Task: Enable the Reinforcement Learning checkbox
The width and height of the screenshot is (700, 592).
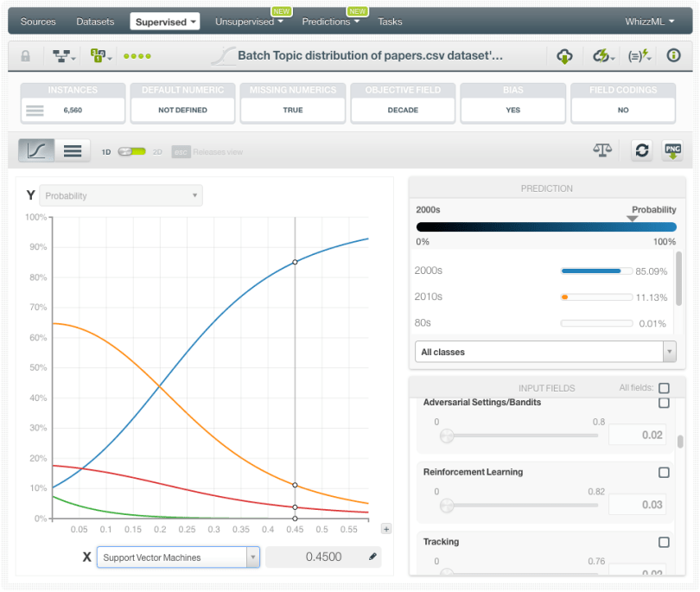Action: click(x=664, y=473)
